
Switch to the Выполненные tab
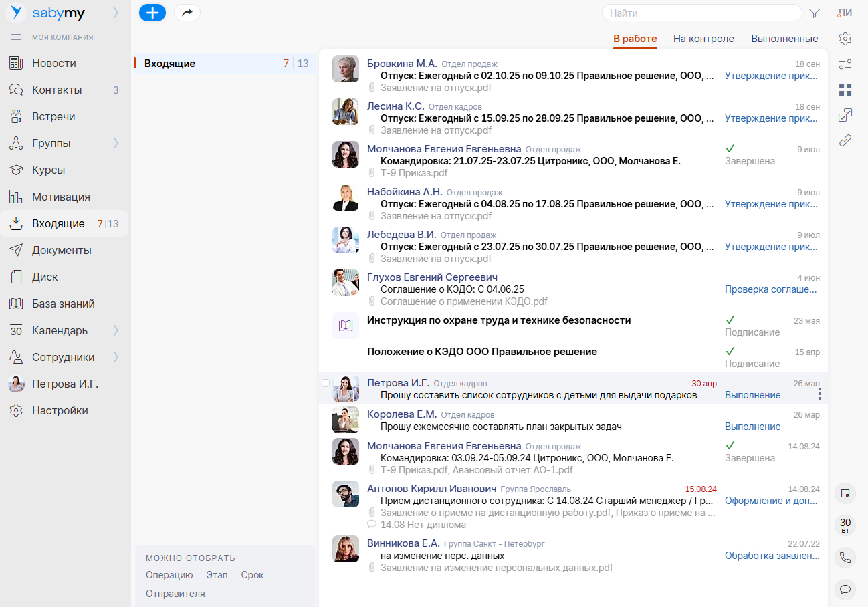pyautogui.click(x=784, y=39)
